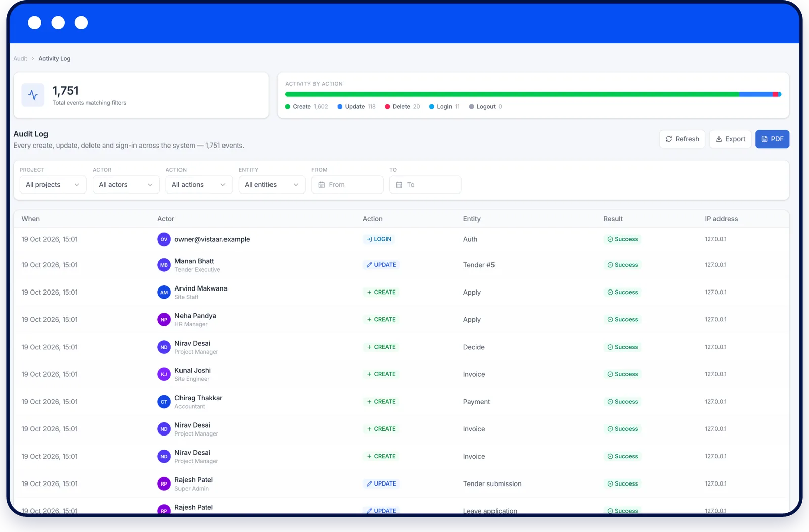Click the activity pulse icon beside 1,751
The image size is (809, 532).
pyautogui.click(x=33, y=95)
